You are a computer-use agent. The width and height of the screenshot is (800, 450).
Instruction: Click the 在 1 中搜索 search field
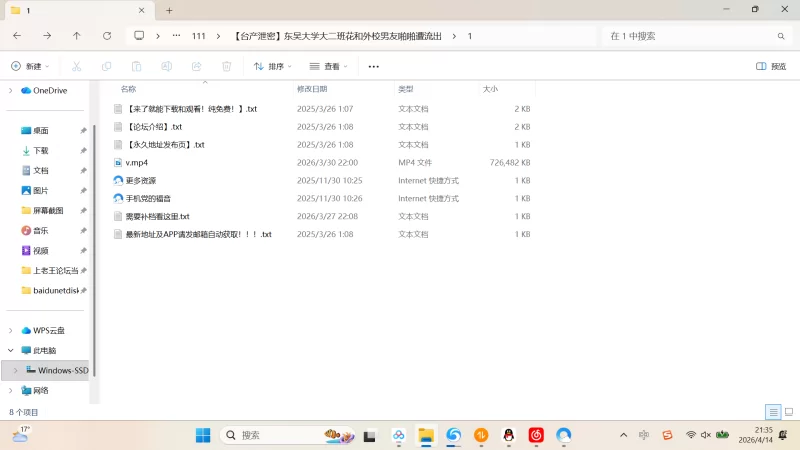pyautogui.click(x=690, y=36)
